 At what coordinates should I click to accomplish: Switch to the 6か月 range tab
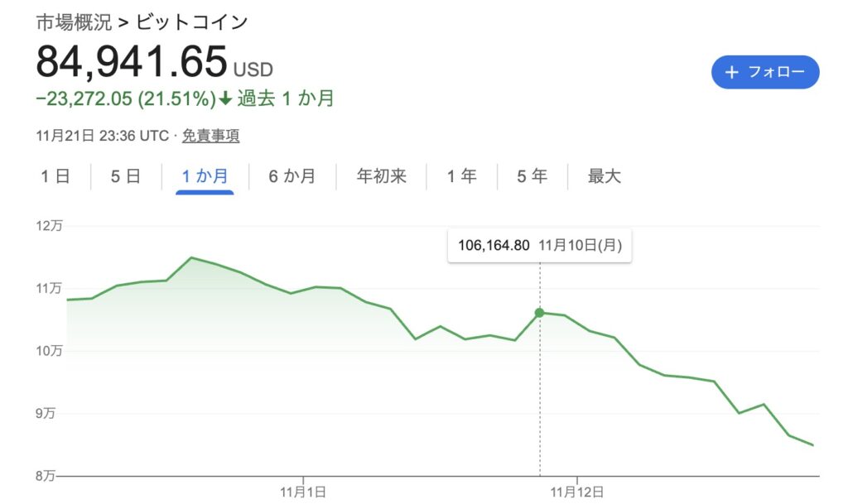[291, 176]
